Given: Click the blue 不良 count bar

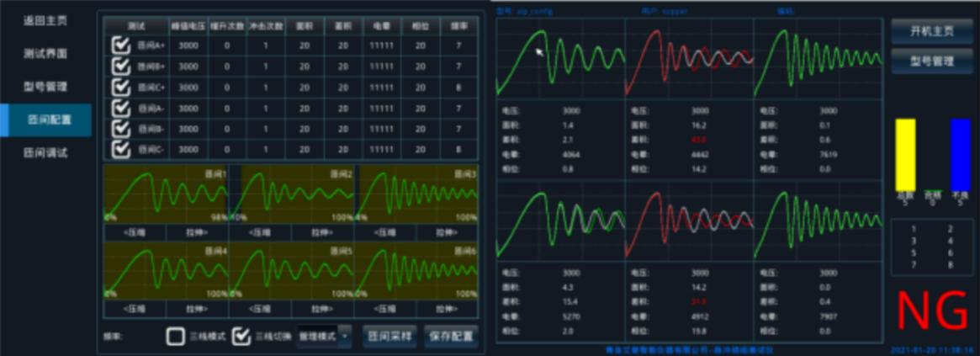Looking at the screenshot, I should click(x=960, y=155).
